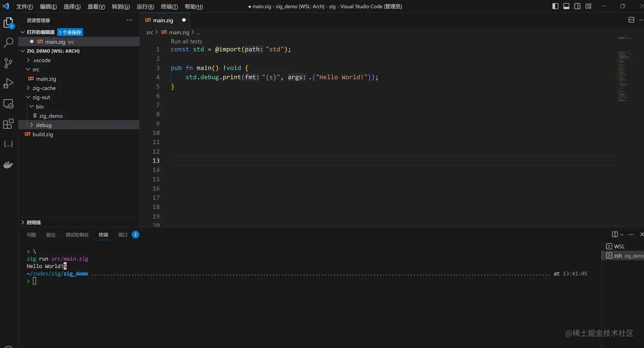Open the File menu
The image size is (644, 348).
pyautogui.click(x=24, y=6)
